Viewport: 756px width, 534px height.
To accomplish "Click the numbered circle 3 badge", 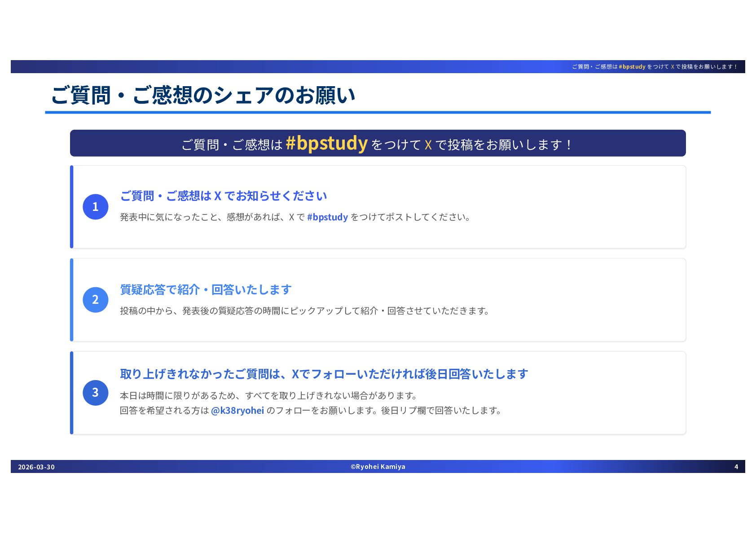I will [96, 393].
